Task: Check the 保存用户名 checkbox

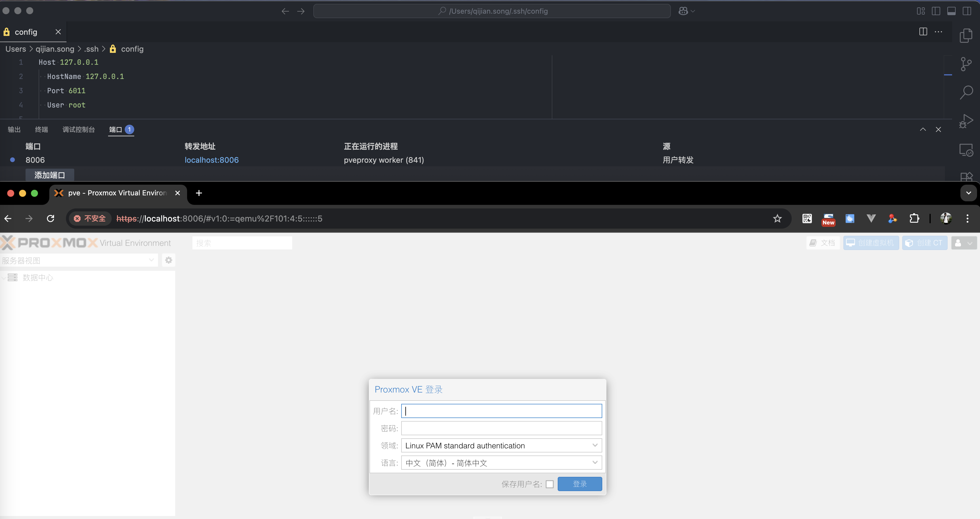Action: pyautogui.click(x=549, y=484)
